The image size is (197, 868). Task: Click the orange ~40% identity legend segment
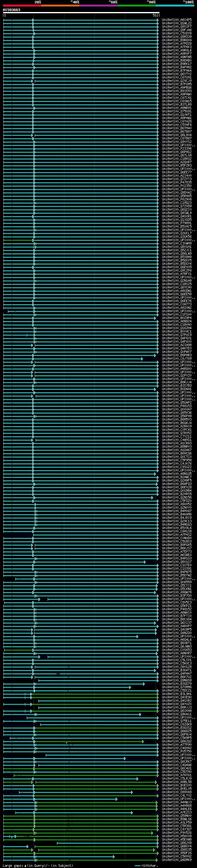[60, 6]
